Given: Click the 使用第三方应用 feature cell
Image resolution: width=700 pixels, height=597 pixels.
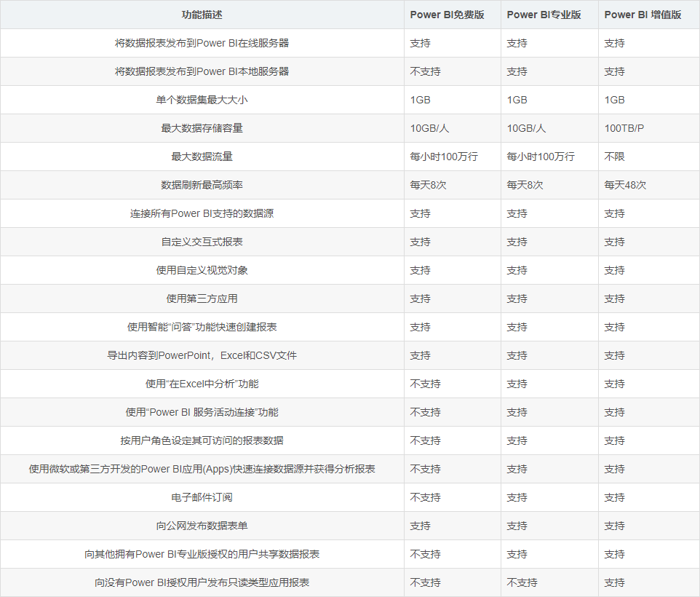Looking at the screenshot, I should (x=202, y=298).
